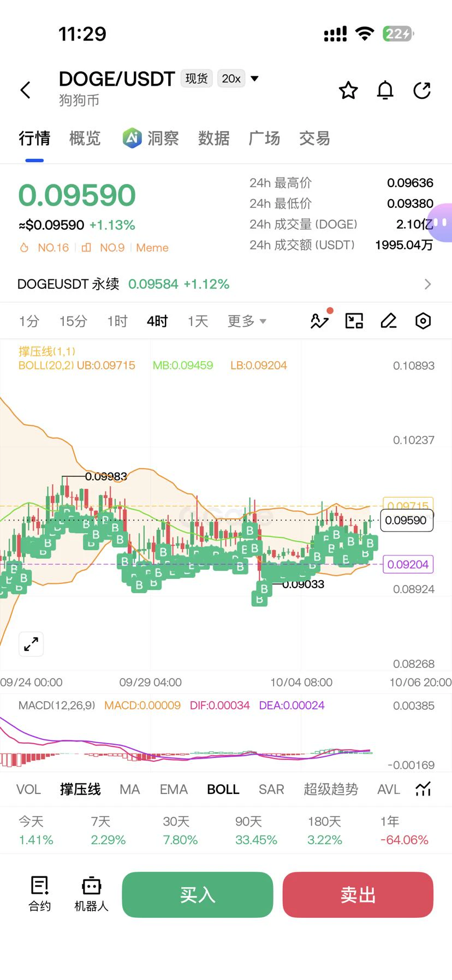
Task: Open the indicator settings icon beside AVL
Action: [423, 789]
